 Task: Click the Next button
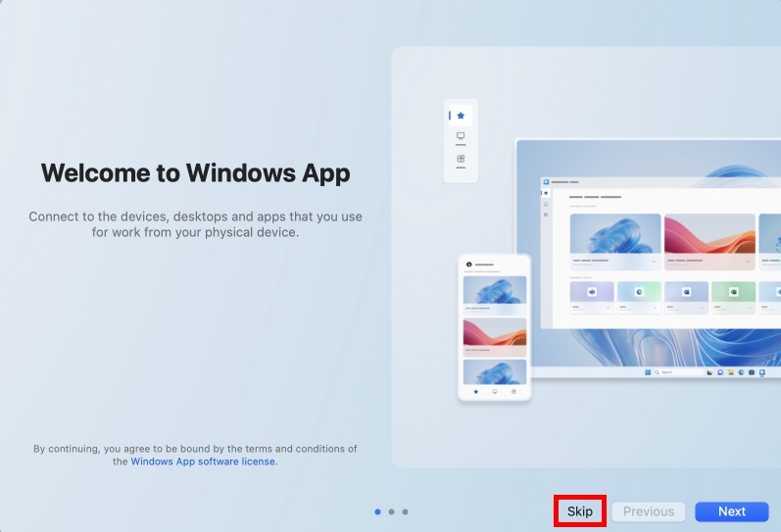click(x=732, y=511)
